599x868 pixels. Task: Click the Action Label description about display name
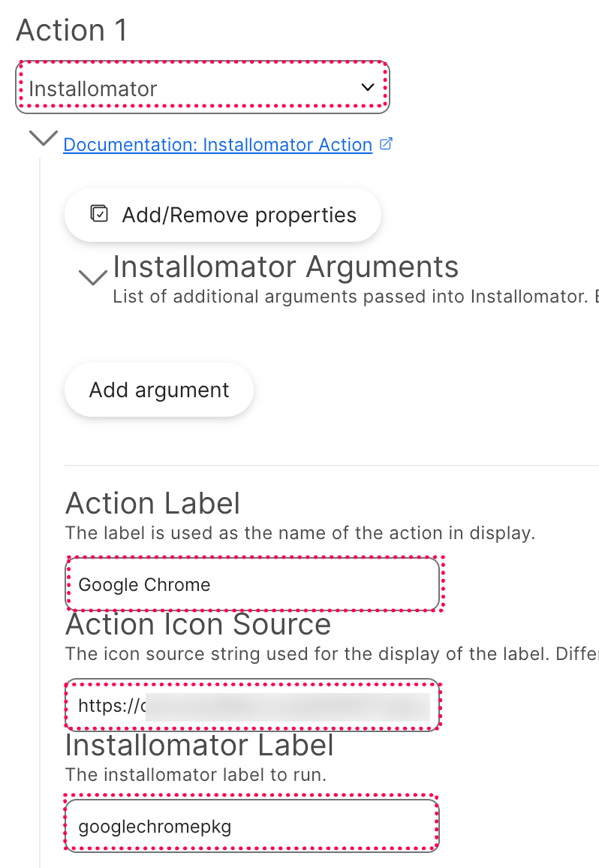click(x=299, y=534)
